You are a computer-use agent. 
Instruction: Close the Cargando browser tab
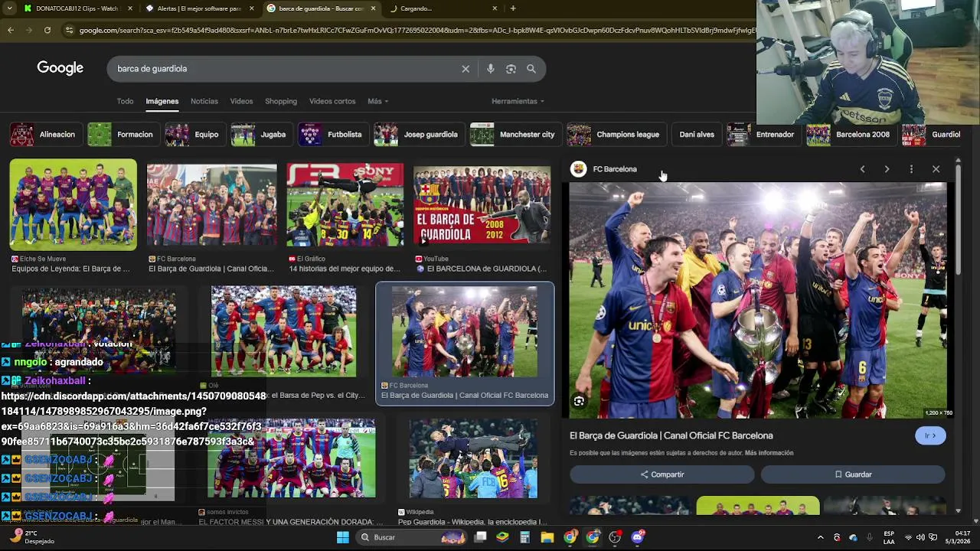tap(495, 8)
